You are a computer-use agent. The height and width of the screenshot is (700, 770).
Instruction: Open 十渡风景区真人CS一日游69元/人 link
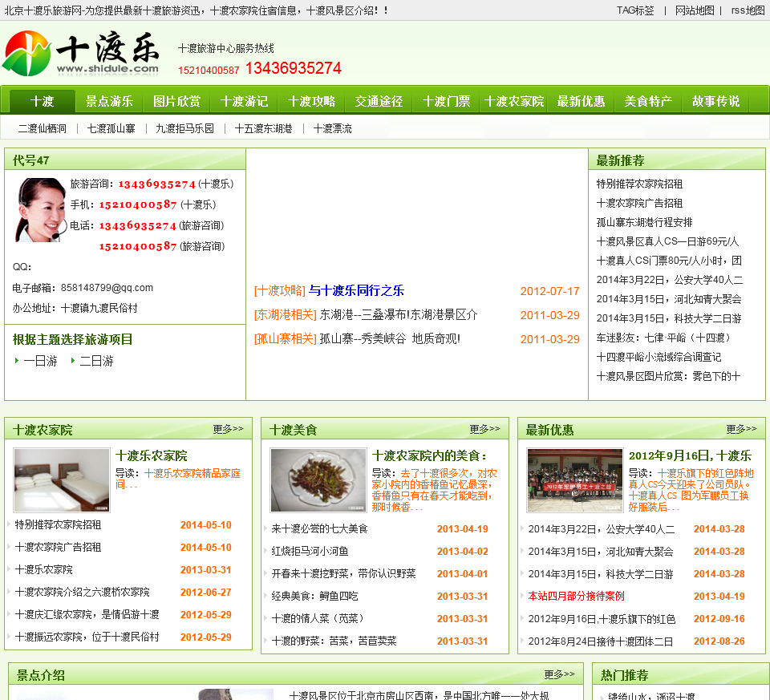coord(667,241)
